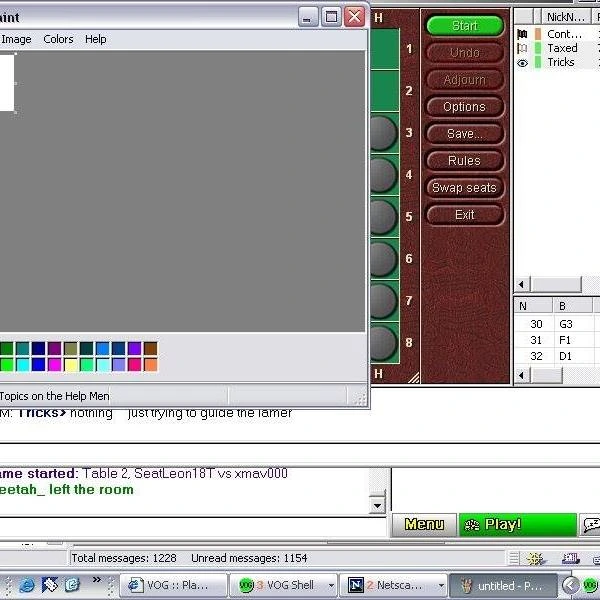This screenshot has width=600, height=600.
Task: Click the green Play! button
Action: 518,524
